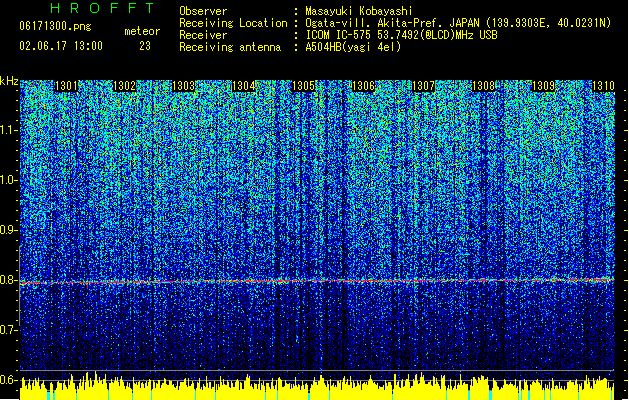
Task: Click the 0.6 kHz axis label
Action: [9, 380]
